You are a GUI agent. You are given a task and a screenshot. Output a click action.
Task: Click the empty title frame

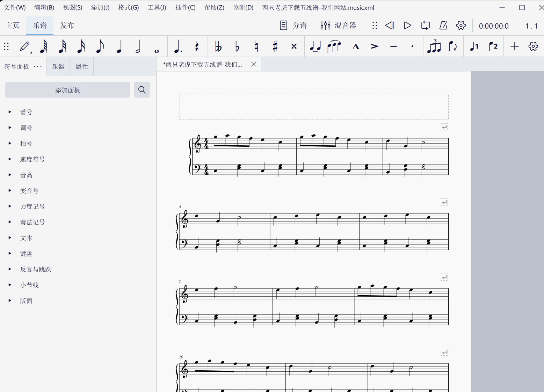point(314,107)
